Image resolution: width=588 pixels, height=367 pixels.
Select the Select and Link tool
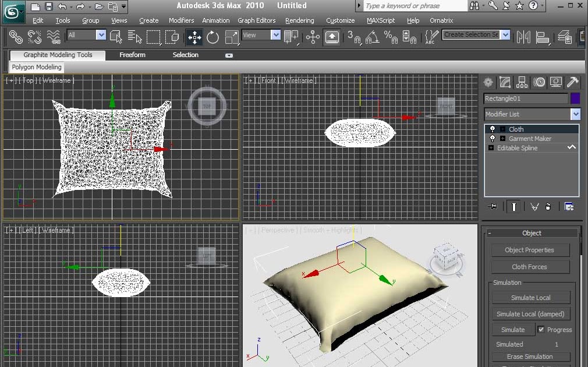pyautogui.click(x=16, y=37)
